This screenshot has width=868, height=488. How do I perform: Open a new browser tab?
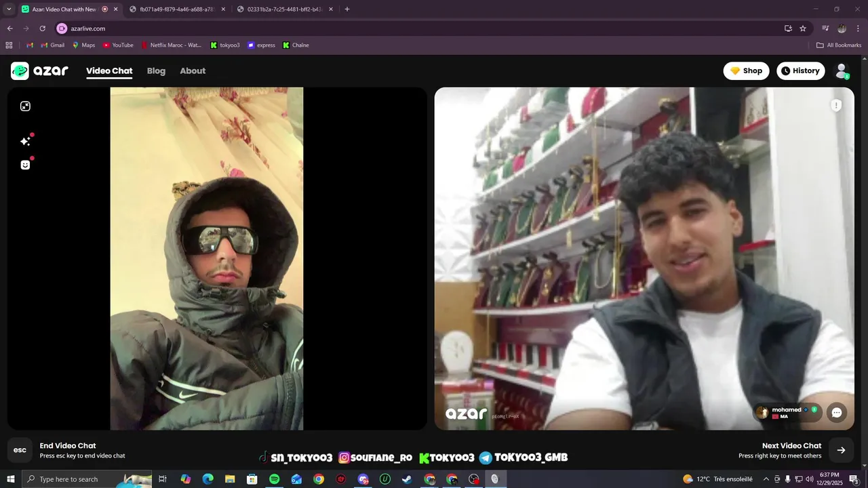347,9
